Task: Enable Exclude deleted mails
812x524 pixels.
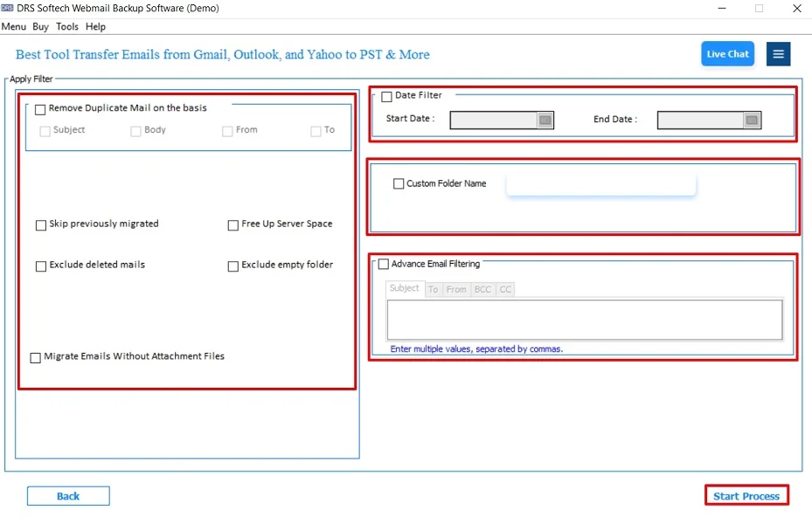Action: (40, 265)
